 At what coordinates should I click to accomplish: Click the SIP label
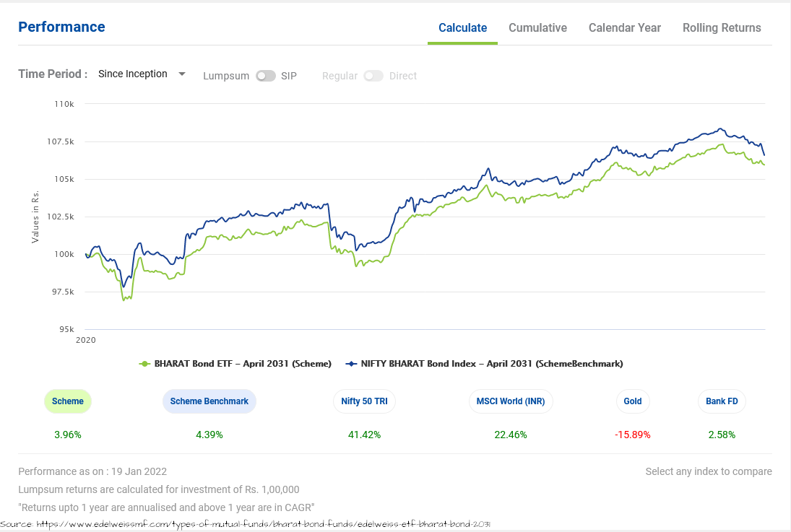click(x=288, y=76)
